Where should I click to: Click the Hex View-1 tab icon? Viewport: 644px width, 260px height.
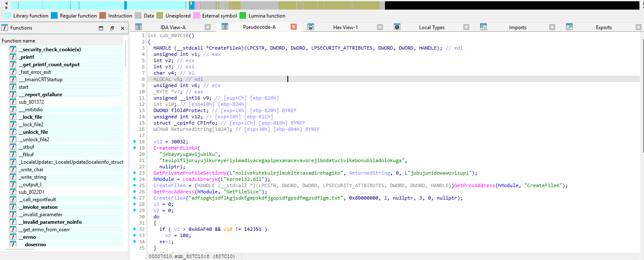(311, 27)
